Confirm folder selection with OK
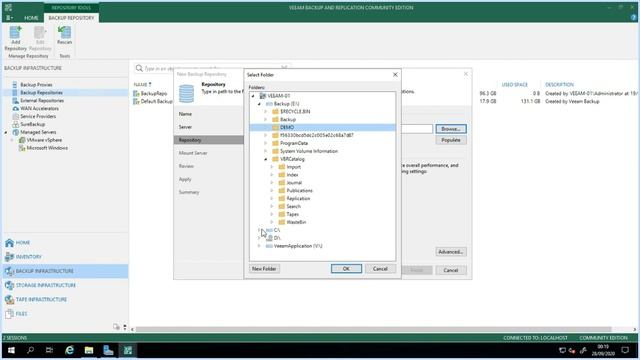640x360 pixels. click(x=346, y=269)
